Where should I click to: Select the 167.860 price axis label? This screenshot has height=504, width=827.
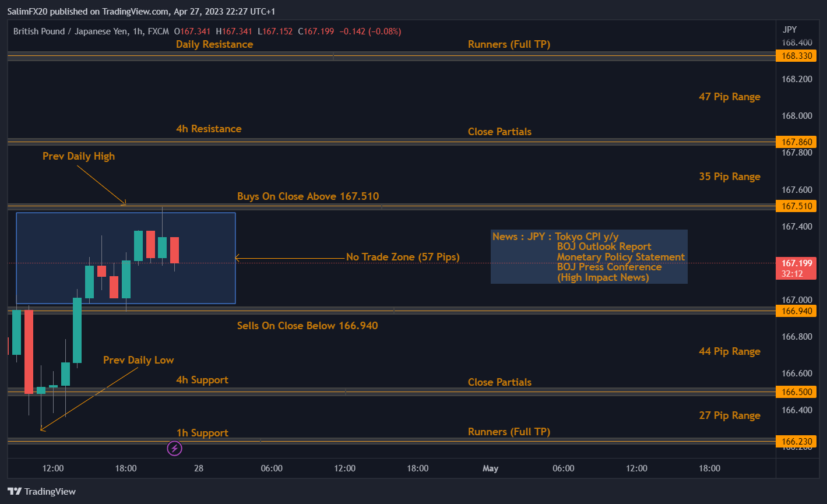coord(796,142)
